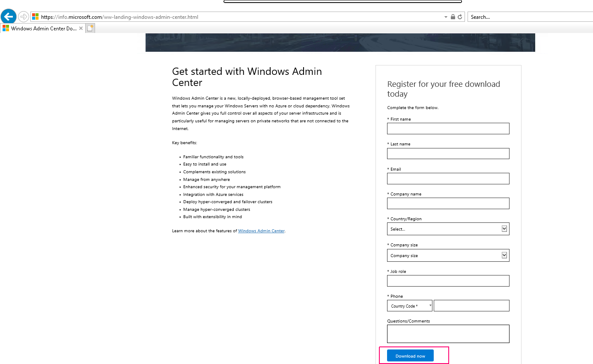Open the Country/Region Select dropdown
The height and width of the screenshot is (364, 593).
448,229
